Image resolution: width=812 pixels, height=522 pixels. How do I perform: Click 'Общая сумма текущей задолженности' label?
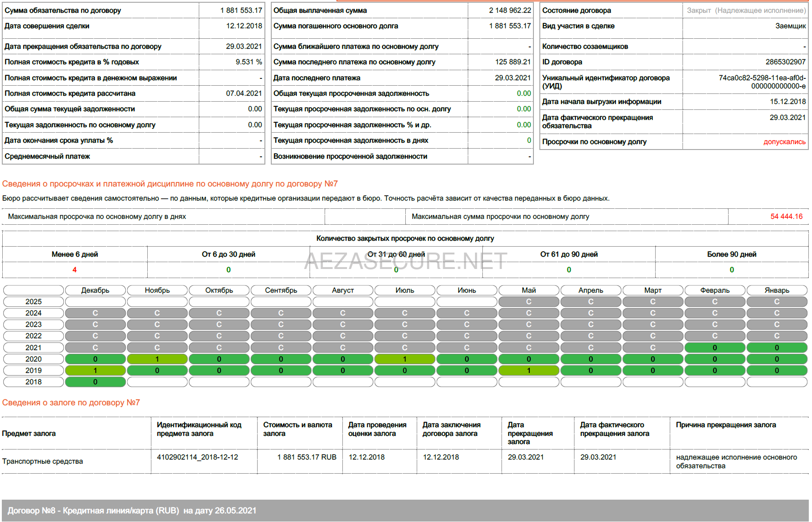(x=70, y=109)
